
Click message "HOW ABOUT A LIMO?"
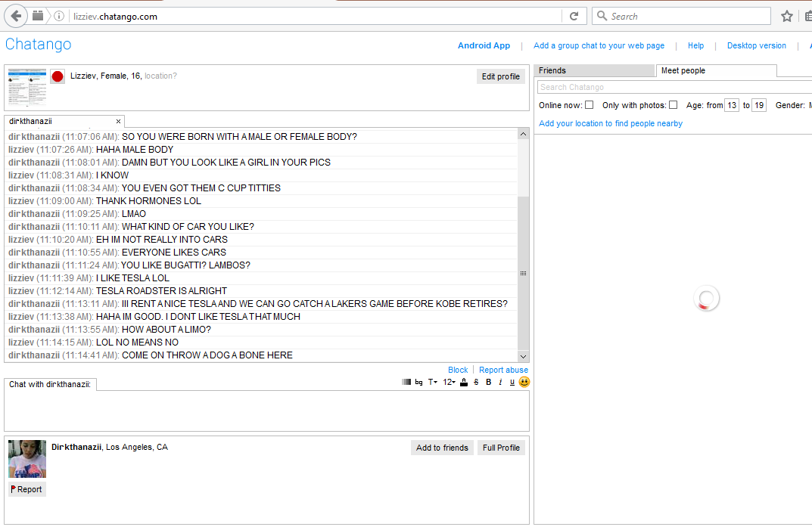point(166,330)
